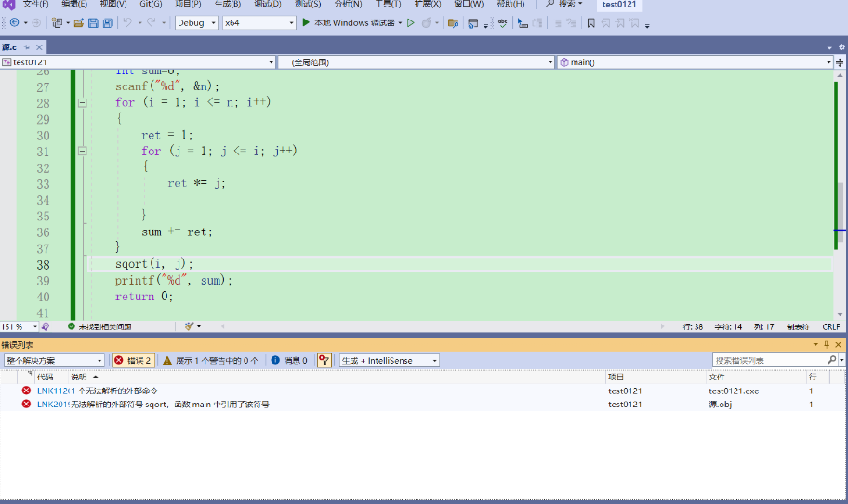Sort the error list by Project (项目) column
This screenshot has width=848, height=504.
coord(616,377)
